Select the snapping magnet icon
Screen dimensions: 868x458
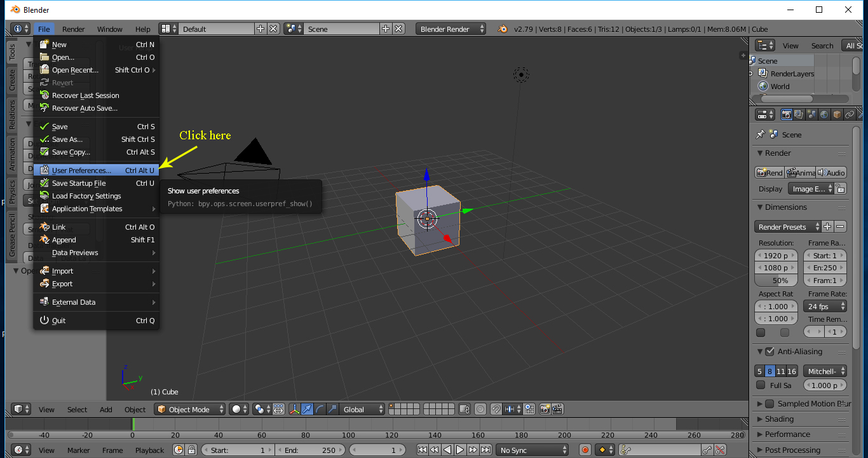(x=496, y=409)
